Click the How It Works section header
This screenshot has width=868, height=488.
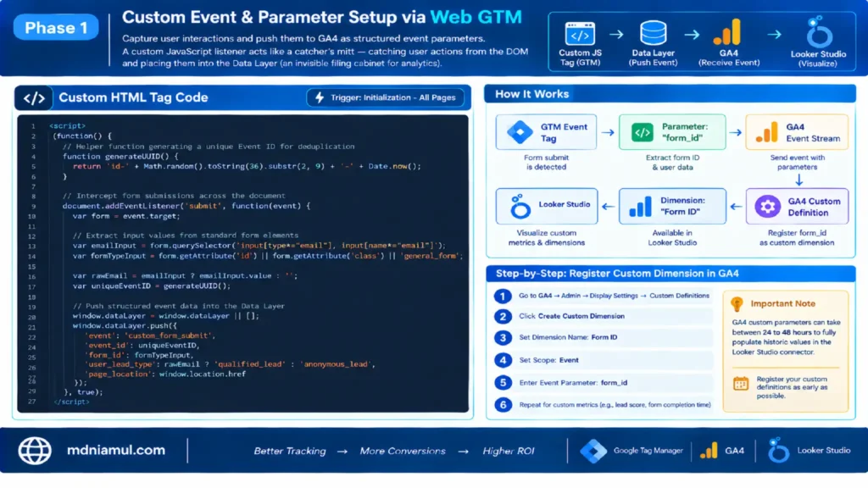pyautogui.click(x=670, y=94)
